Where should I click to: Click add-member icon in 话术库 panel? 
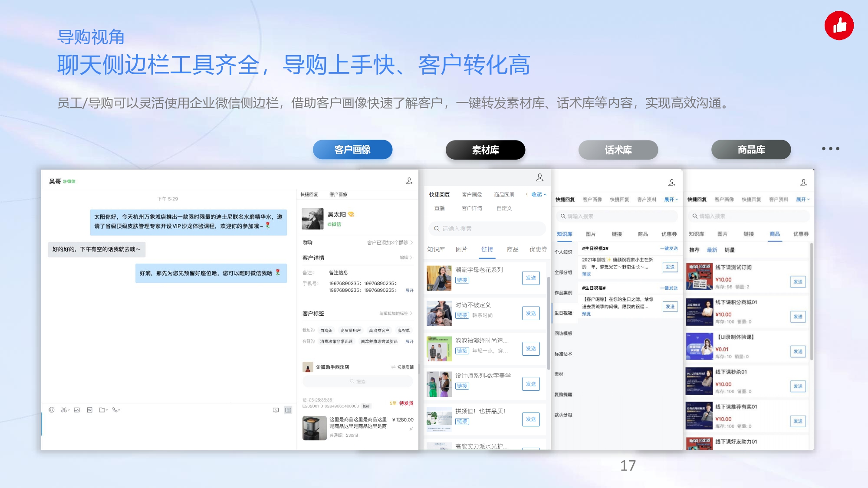(672, 182)
